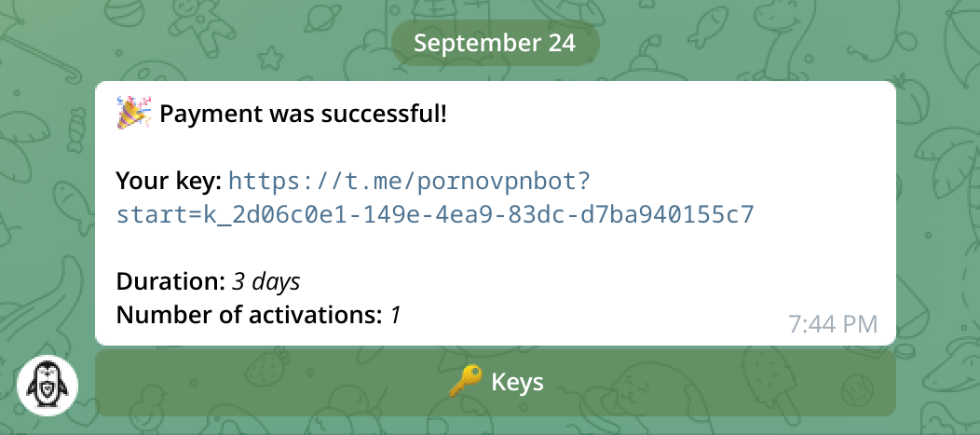Click the italic activations count '1'
980x435 pixels.
(395, 315)
